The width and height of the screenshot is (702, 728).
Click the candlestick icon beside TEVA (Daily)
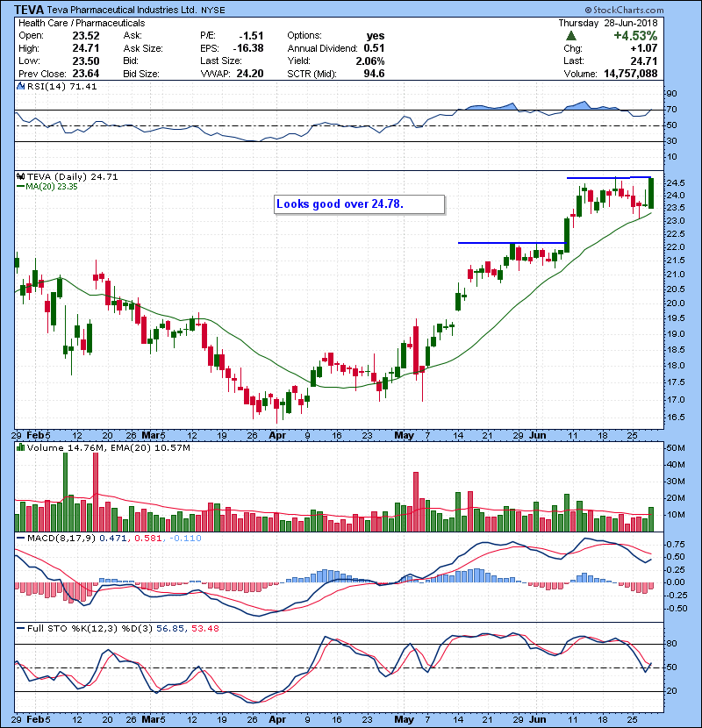click(20, 177)
